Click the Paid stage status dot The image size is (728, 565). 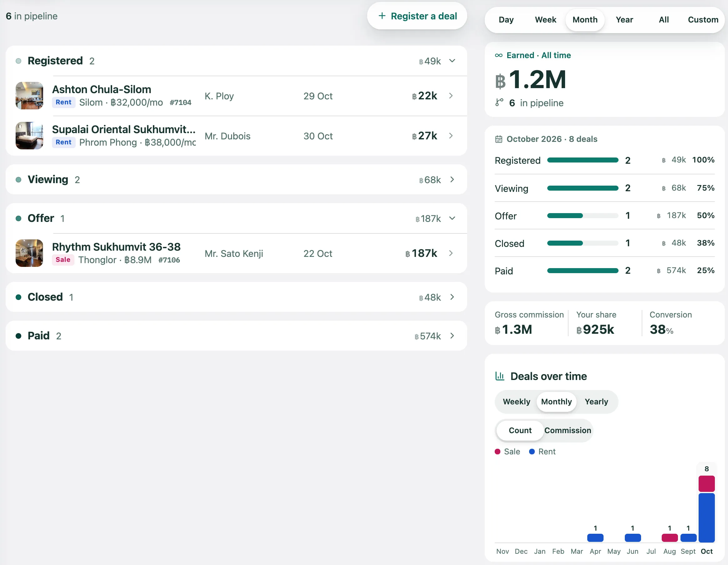click(19, 336)
